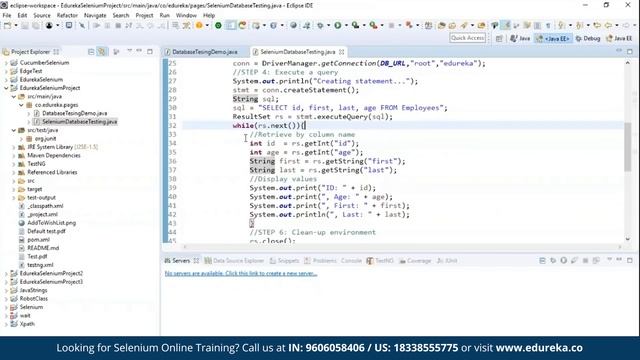Maximize the Project Explorer panel

click(150, 51)
